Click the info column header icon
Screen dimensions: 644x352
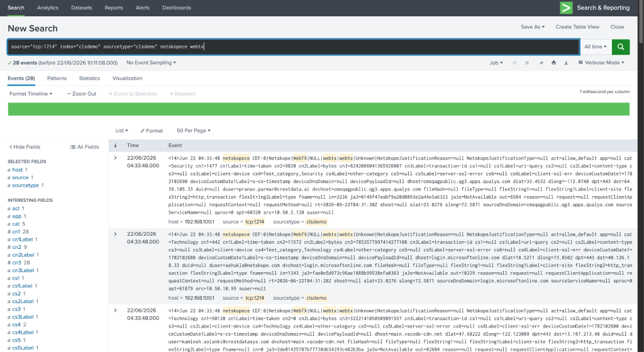pos(116,145)
